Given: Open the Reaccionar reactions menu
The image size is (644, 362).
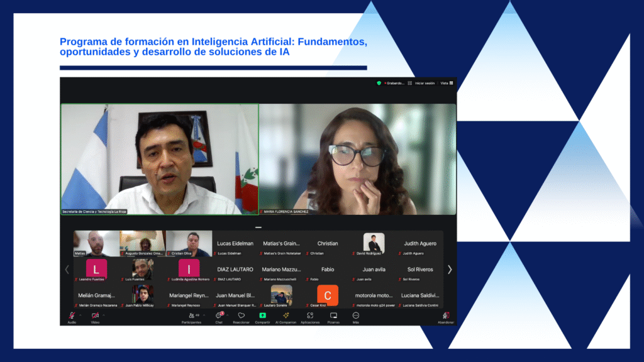Looking at the screenshot, I should point(241,316).
